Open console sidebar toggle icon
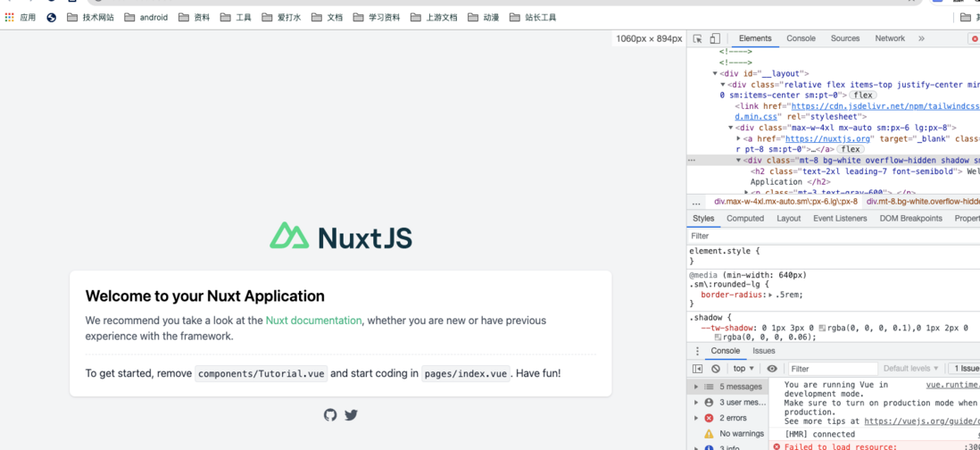980x450 pixels. [697, 369]
